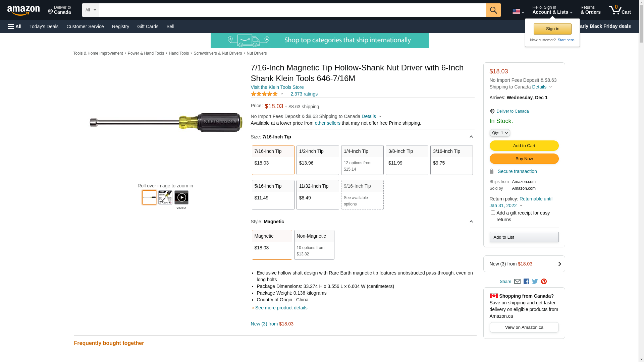
Task: Visit the Klein Tools Store link
Action: pos(277,87)
